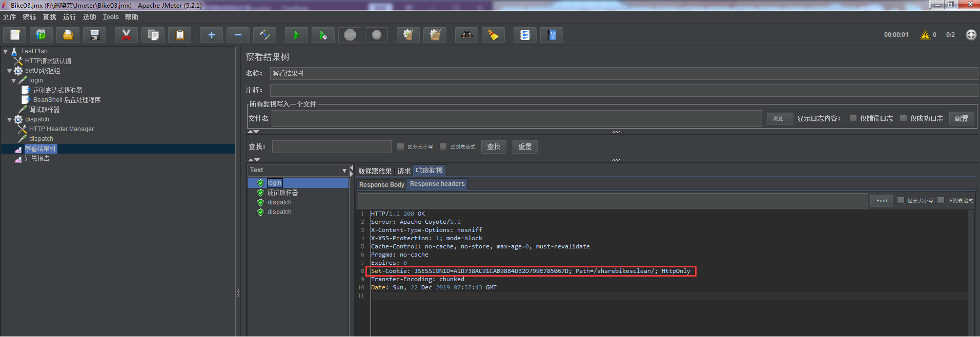This screenshot has height=337, width=980.
Task: Expand all tree nodes with the plus icon
Action: point(211,35)
